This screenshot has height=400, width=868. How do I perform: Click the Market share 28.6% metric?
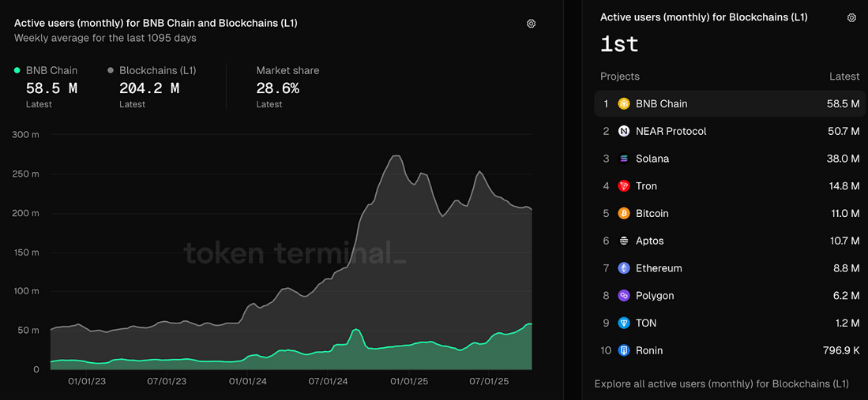pyautogui.click(x=277, y=88)
